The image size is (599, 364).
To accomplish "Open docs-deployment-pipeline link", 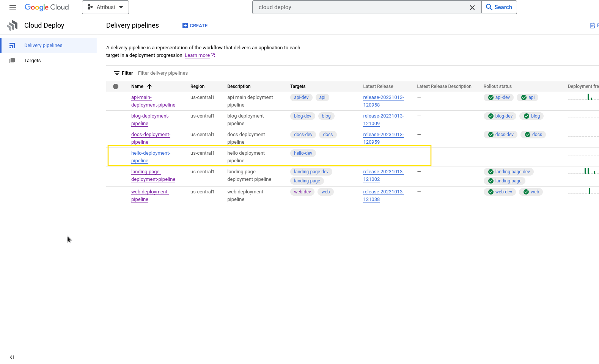I will pyautogui.click(x=151, y=138).
